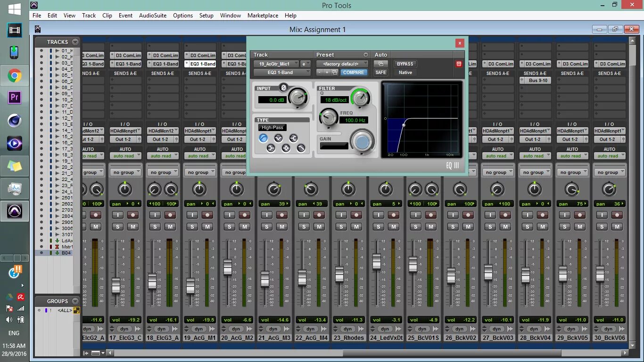The height and width of the screenshot is (362, 644).
Task: Open the insert position 'e' dropdown
Action: tap(305, 64)
